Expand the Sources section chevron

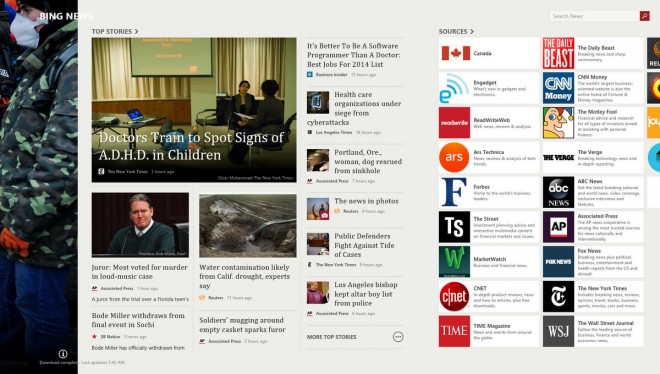tap(472, 32)
